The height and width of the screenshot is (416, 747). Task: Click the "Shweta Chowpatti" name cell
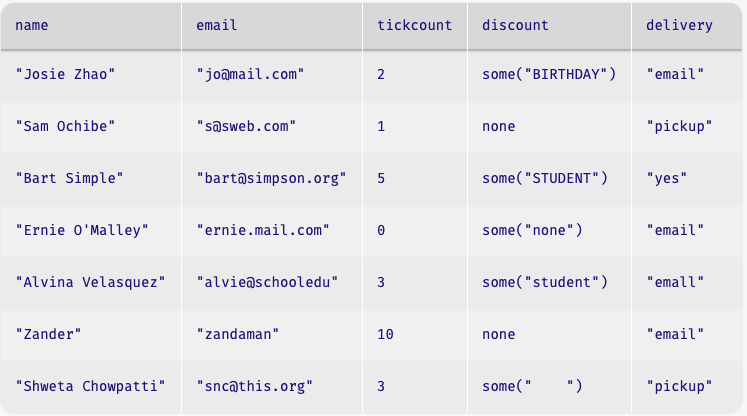(91, 386)
